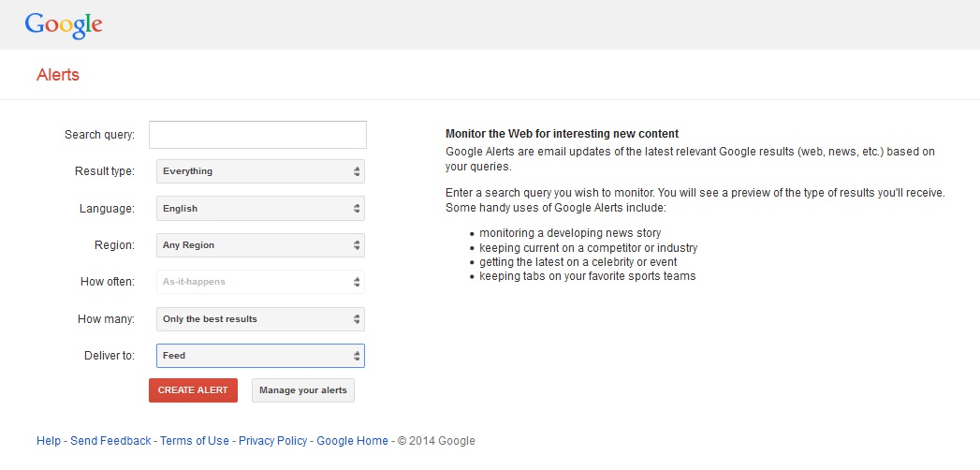Click the Send Feedback footer link
The height and width of the screenshot is (470, 980).
point(110,441)
